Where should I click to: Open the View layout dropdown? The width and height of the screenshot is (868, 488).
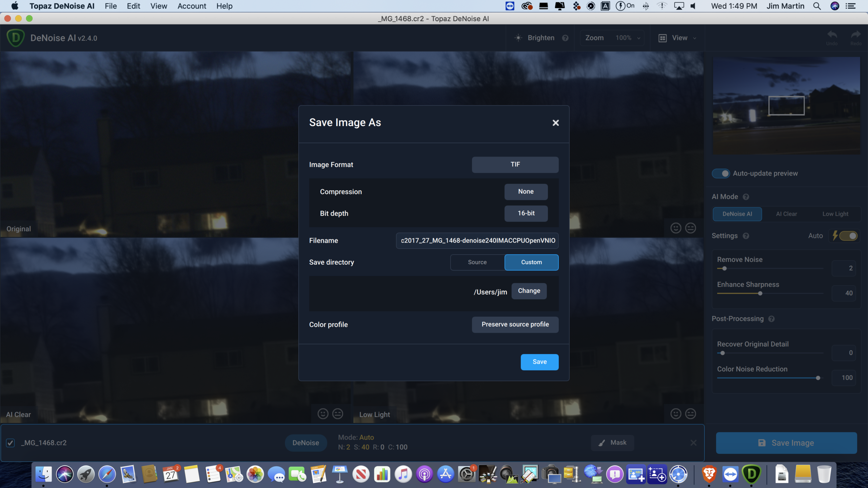[x=677, y=38]
